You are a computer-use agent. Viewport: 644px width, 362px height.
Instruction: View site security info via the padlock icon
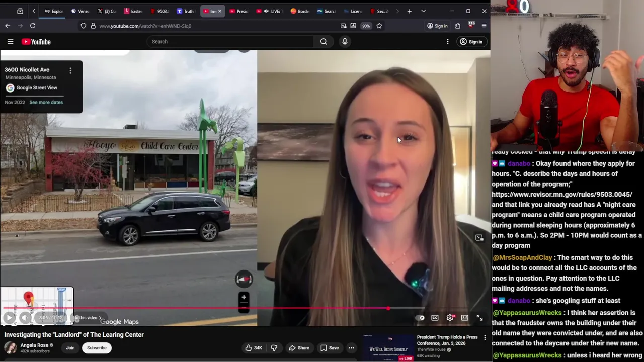[x=93, y=26]
